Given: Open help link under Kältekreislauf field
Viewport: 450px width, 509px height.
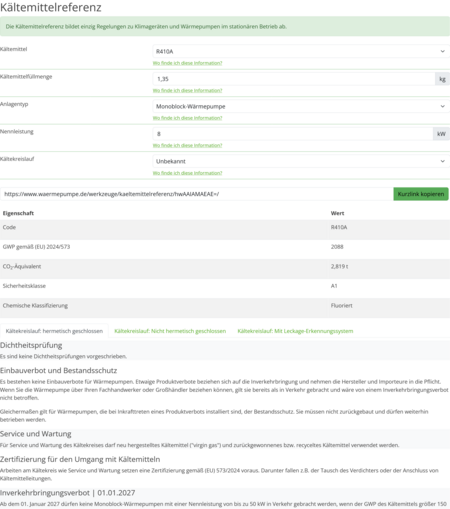Looking at the screenshot, I should [187, 173].
